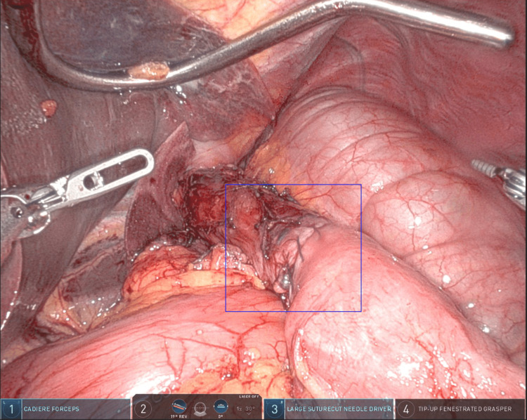
Task: Click the LASER OFF status label
Action: 249,397
